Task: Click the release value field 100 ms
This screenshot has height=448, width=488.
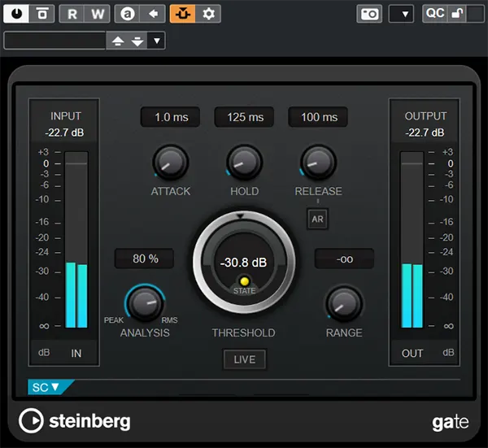Action: (318, 117)
